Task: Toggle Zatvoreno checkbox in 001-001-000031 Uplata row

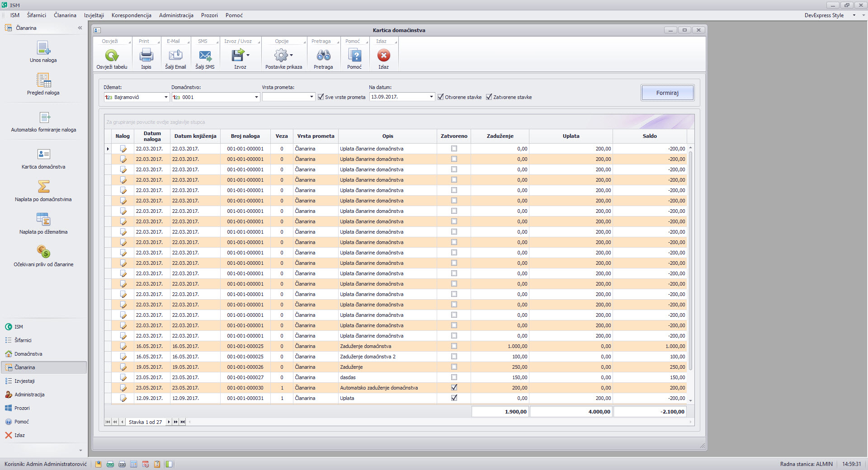Action: pos(454,398)
